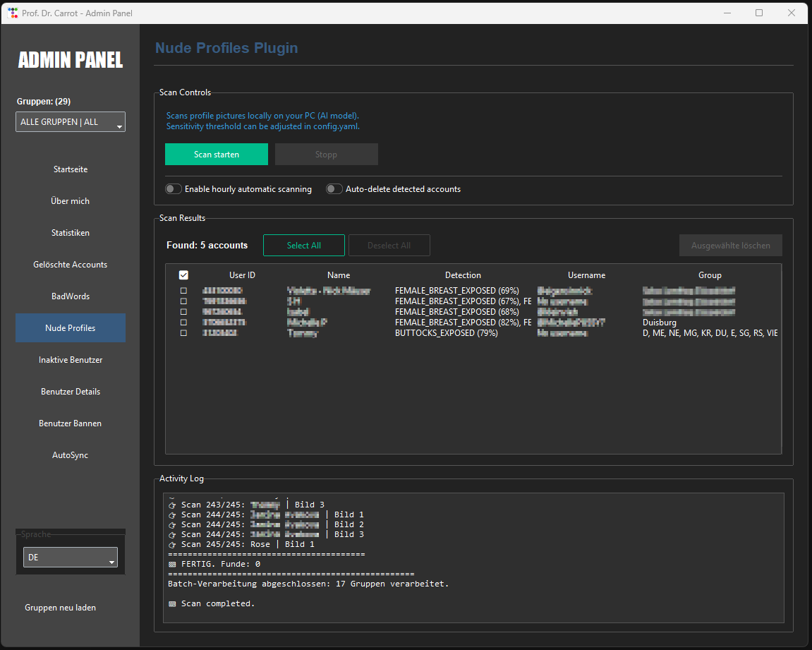Tick the header checkbox in results table
Image resolution: width=812 pixels, height=650 pixels.
(183, 275)
